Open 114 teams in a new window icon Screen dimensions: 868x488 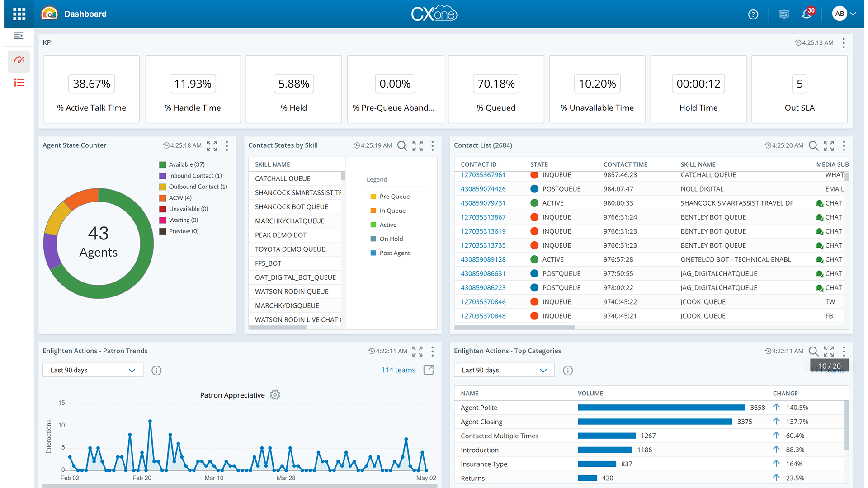click(x=428, y=370)
